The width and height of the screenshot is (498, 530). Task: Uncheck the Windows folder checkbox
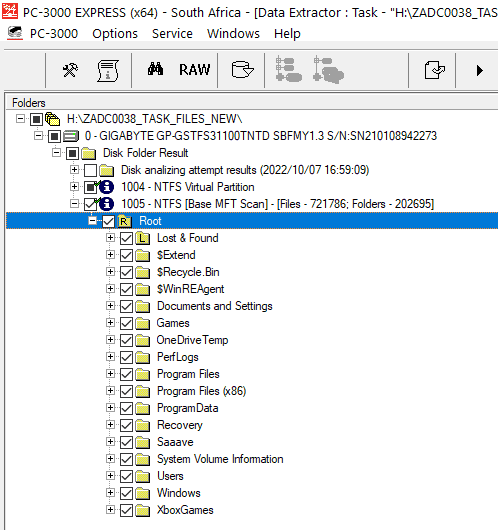click(126, 493)
